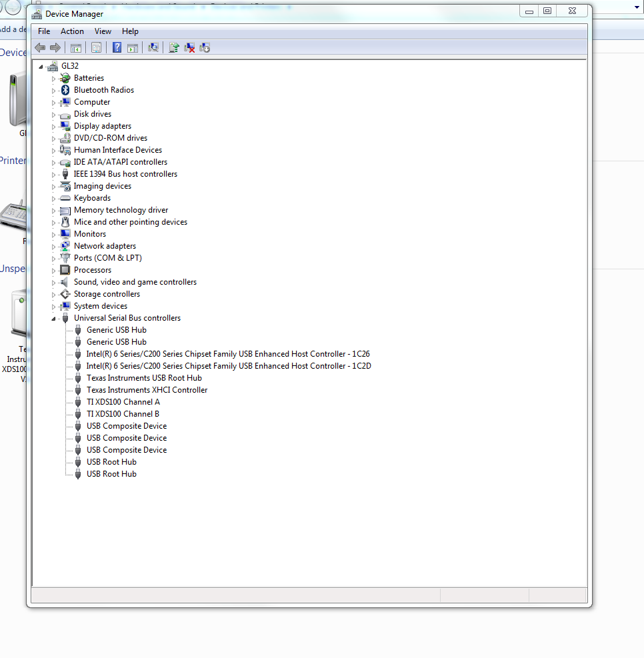
Task: Expand Mice and other pointing devices
Action: pyautogui.click(x=53, y=223)
